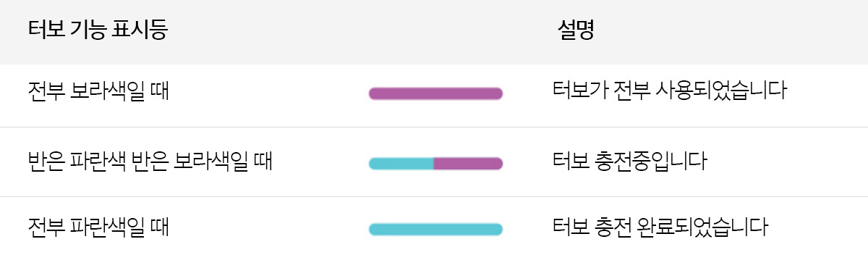
Task: Click the all-blue turbo indicator bar
Action: 435,230
